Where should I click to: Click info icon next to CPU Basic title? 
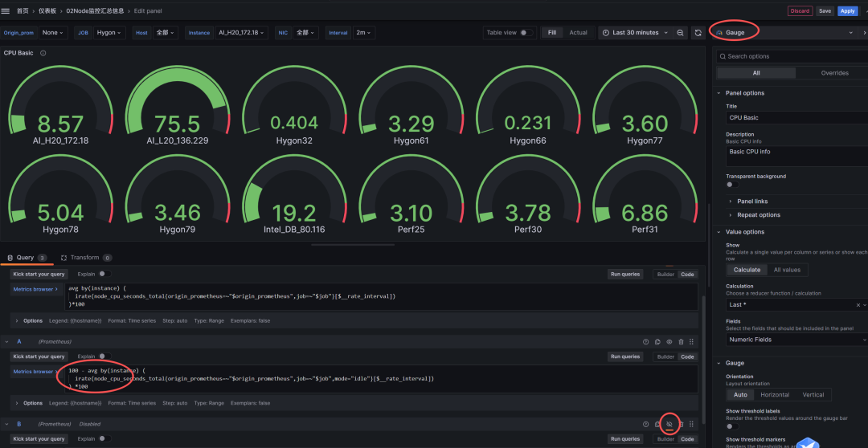43,53
